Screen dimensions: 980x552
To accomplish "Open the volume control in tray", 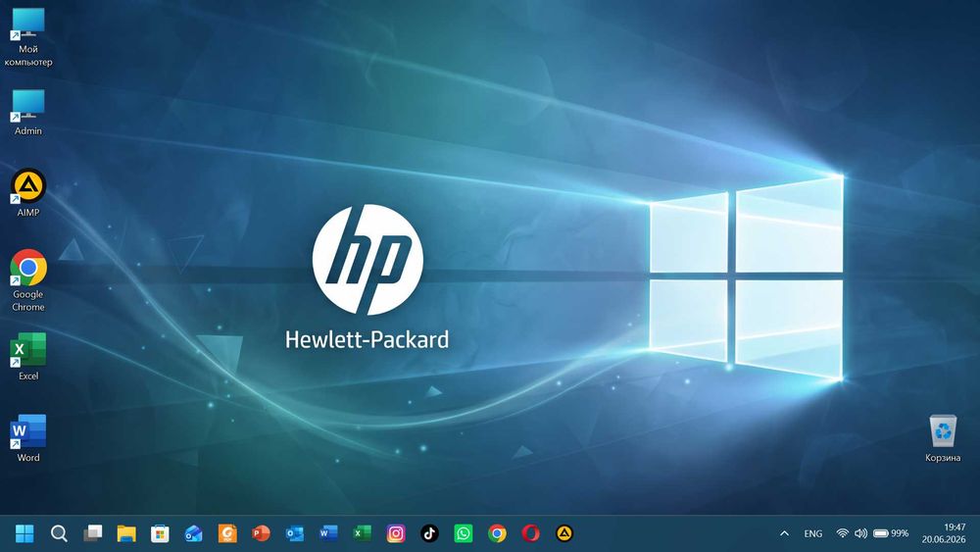I will (x=860, y=533).
